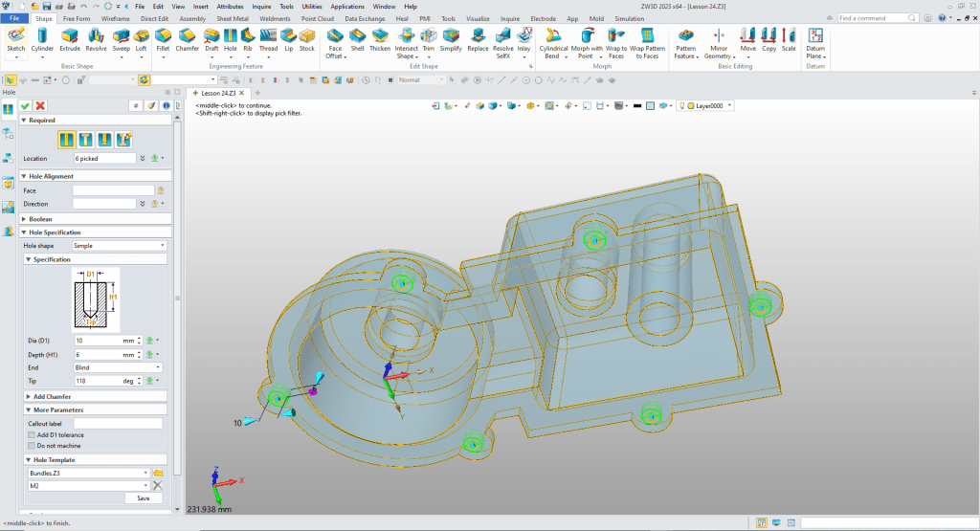Check the Do not machine option

coord(32,446)
